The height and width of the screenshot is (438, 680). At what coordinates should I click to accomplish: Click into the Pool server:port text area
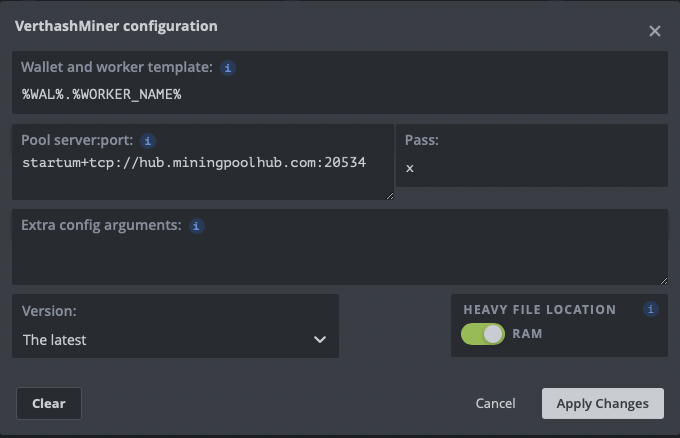(x=203, y=174)
